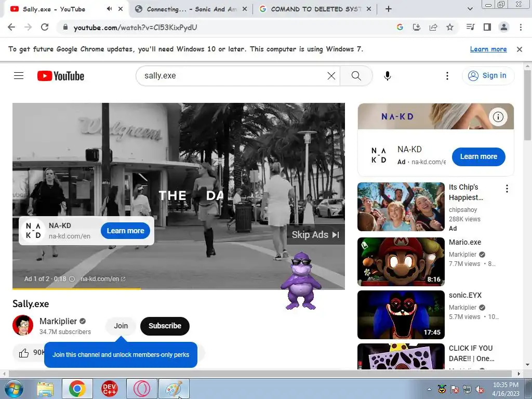Click the ad progress bar
The height and width of the screenshot is (399, 532).
(x=179, y=289)
